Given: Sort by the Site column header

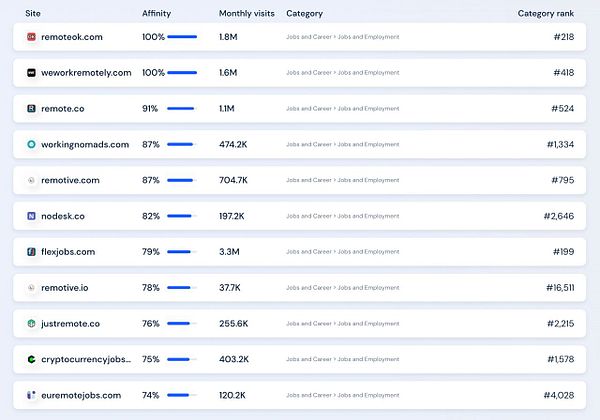Looking at the screenshot, I should 33,13.
